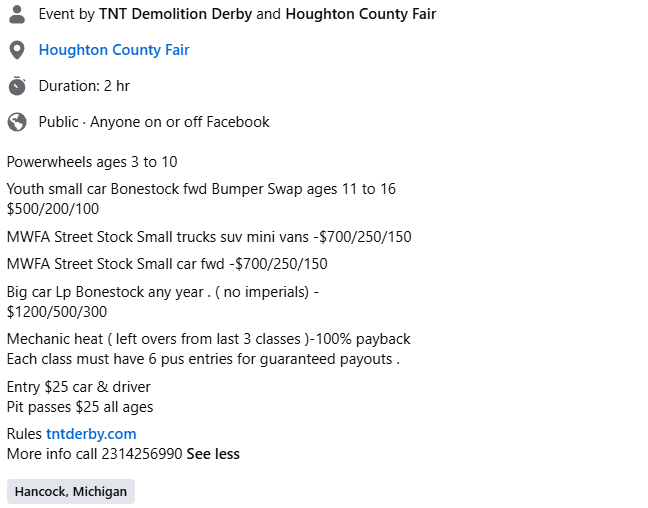
Task: Click the location pin icon
Action: pos(17,50)
